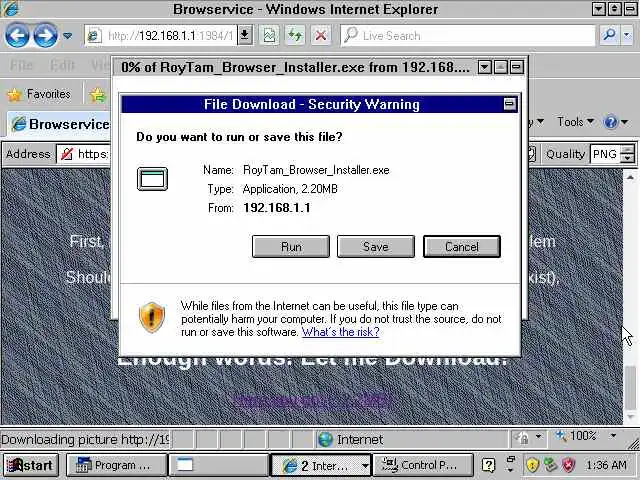Screen dimensions: 640x480
Task: Switch to Program Manager taskbar button
Action: [x=116, y=465]
